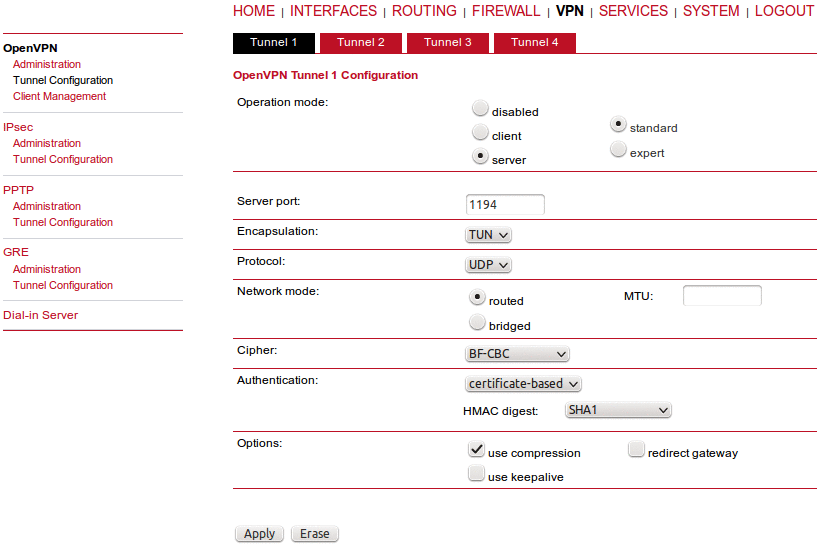This screenshot has height=545, width=817.
Task: Select the standard configuration radio button
Action: point(618,125)
